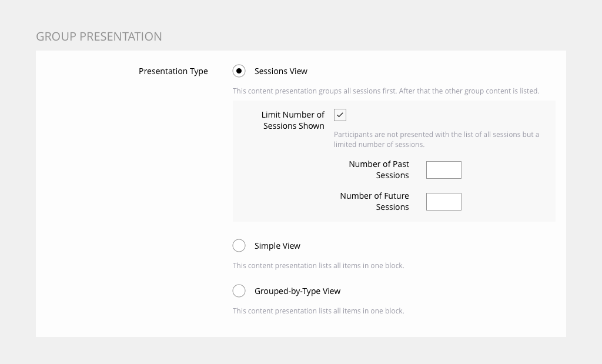Click the Number of Future Sessions label
Viewport: 602px width, 364px height.
tap(374, 201)
